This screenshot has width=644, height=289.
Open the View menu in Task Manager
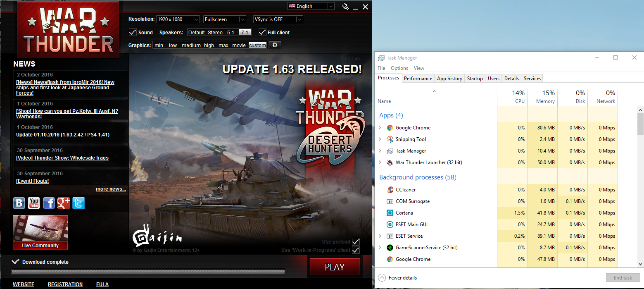pos(419,68)
